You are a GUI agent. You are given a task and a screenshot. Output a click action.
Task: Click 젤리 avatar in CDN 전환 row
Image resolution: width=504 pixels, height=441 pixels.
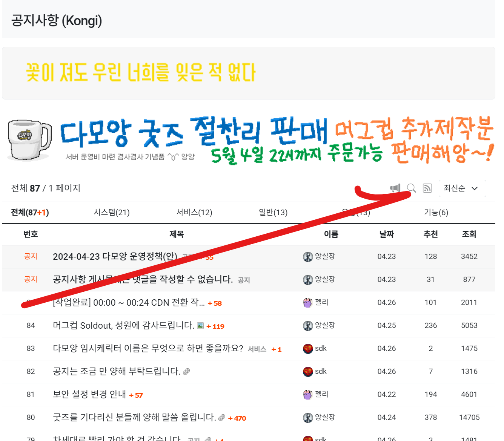308,303
